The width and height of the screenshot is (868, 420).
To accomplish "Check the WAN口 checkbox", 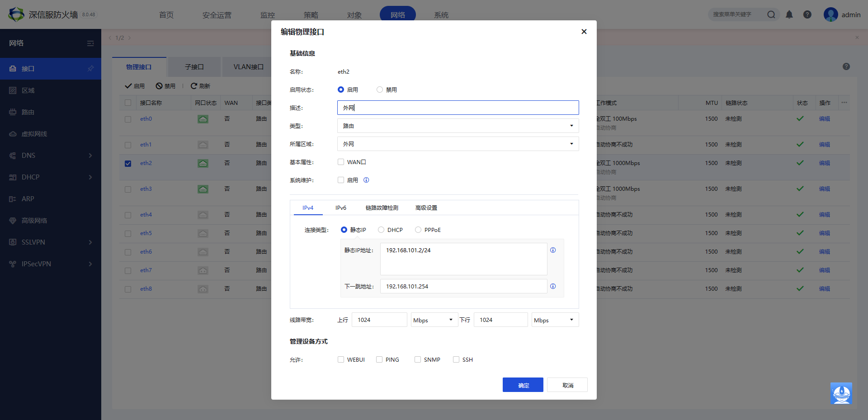I will pyautogui.click(x=341, y=162).
